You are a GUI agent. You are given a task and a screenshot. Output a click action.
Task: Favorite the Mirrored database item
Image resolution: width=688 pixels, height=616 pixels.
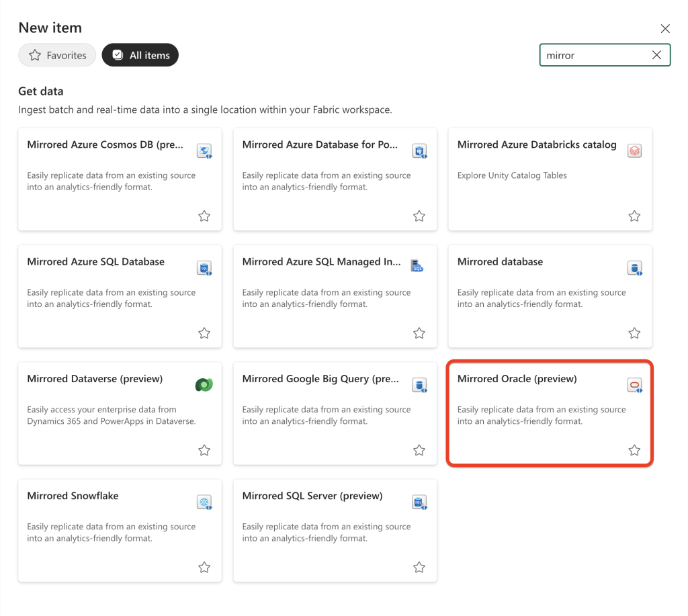click(634, 333)
